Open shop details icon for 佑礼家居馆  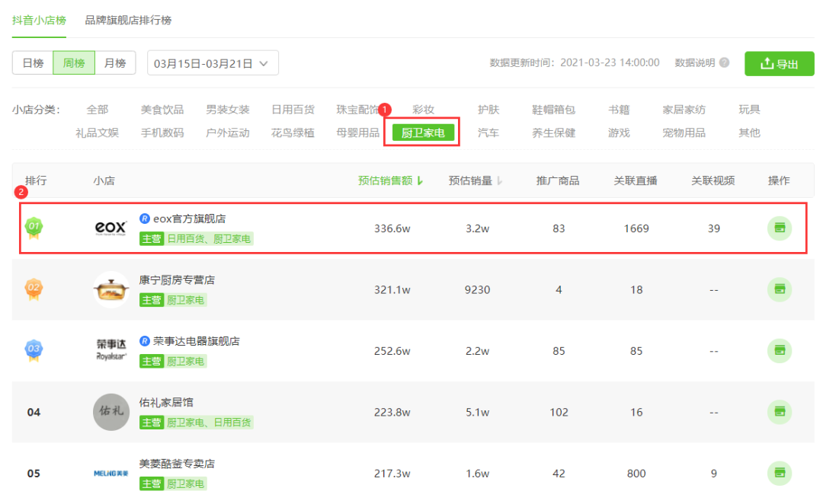point(780,412)
